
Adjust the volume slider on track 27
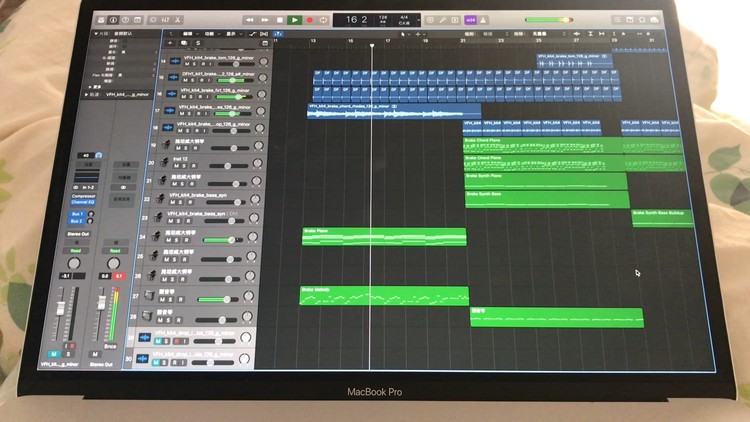coord(226,299)
